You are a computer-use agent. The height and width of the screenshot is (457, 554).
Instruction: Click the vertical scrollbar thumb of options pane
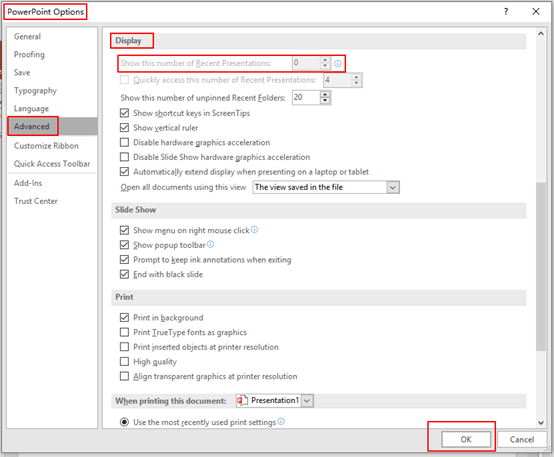[x=541, y=267]
